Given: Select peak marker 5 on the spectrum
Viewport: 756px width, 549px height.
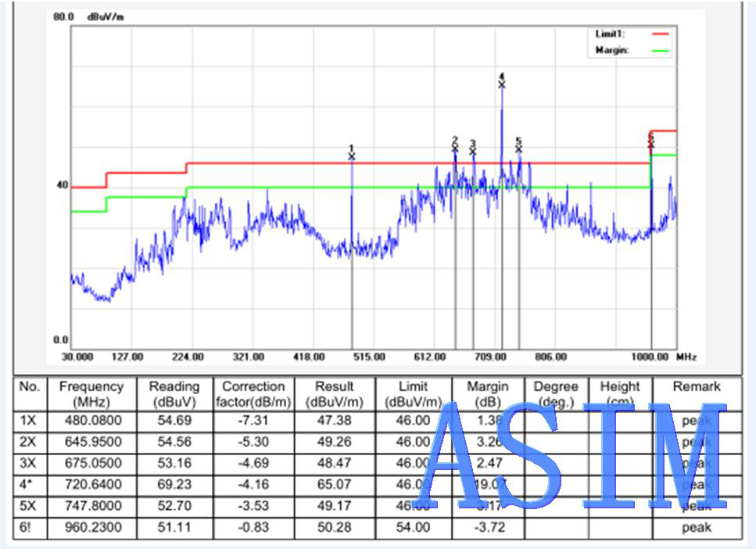Looking at the screenshot, I should [518, 149].
